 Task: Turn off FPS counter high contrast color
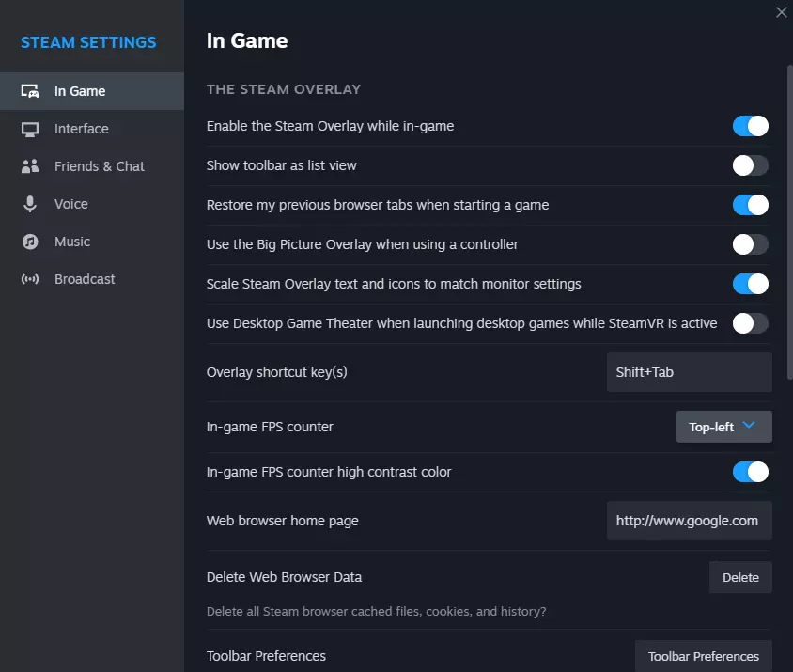point(751,472)
